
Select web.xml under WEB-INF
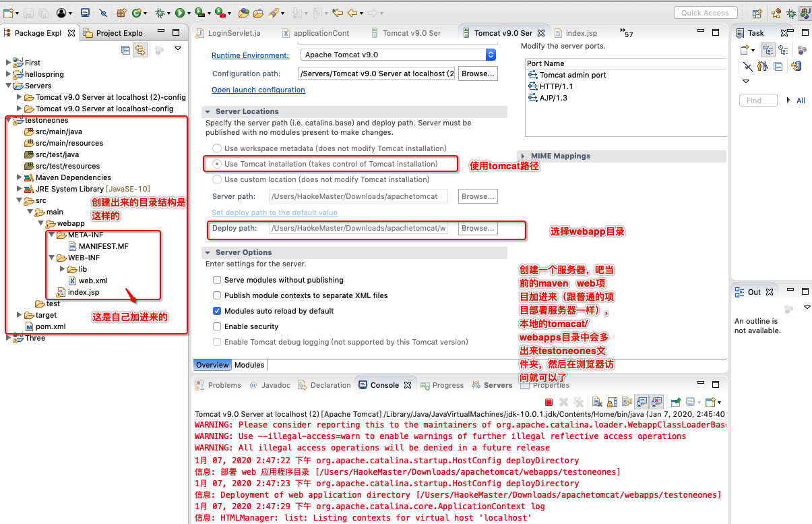pyautogui.click(x=88, y=281)
